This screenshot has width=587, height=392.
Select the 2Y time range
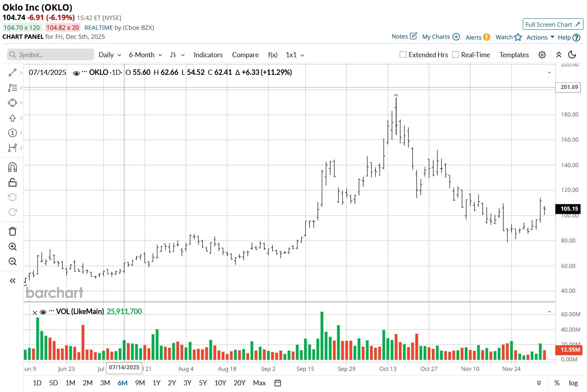click(x=172, y=383)
